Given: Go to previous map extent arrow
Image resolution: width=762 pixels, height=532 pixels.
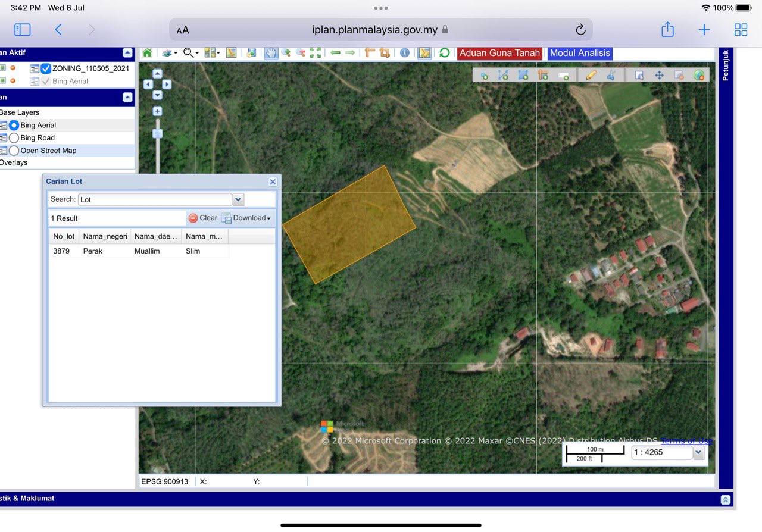Looking at the screenshot, I should [x=335, y=53].
